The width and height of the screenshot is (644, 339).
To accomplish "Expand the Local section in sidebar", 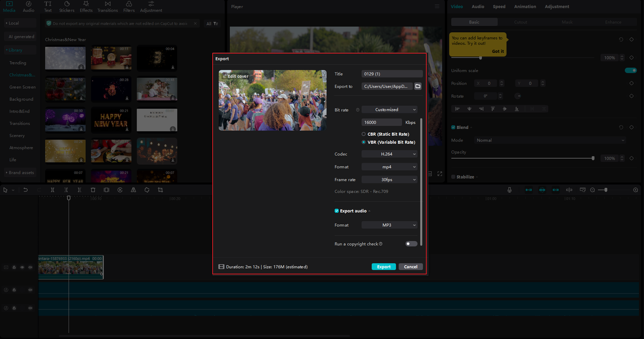I will pos(20,23).
